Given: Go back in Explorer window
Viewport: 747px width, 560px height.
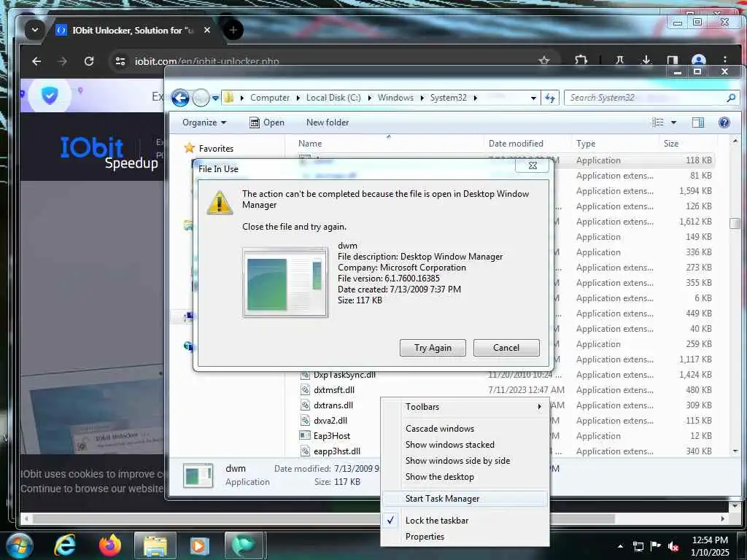Looking at the screenshot, I should point(180,98).
